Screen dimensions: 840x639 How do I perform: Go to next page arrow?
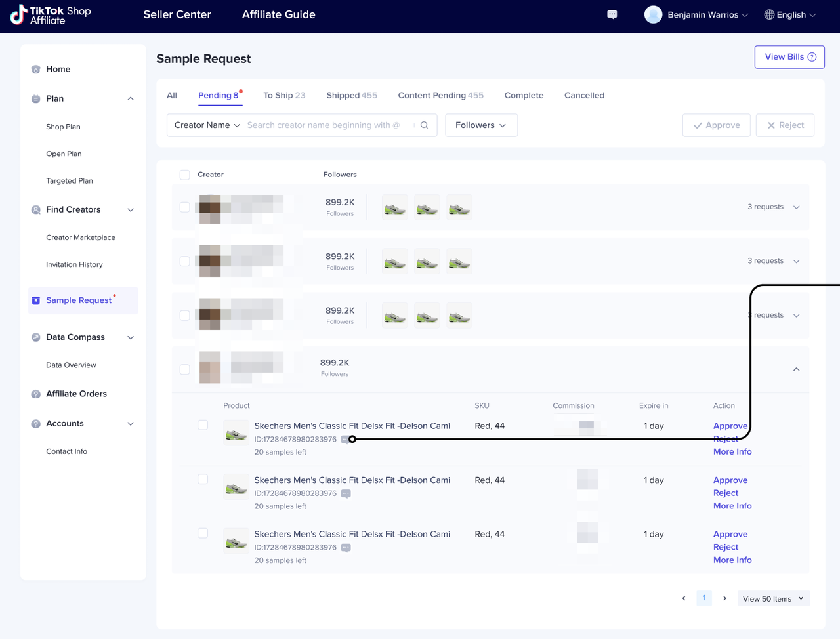724,598
